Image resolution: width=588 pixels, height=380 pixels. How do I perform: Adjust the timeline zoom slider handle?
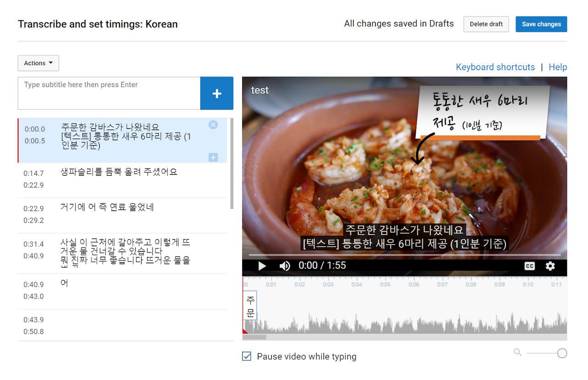coord(562,353)
